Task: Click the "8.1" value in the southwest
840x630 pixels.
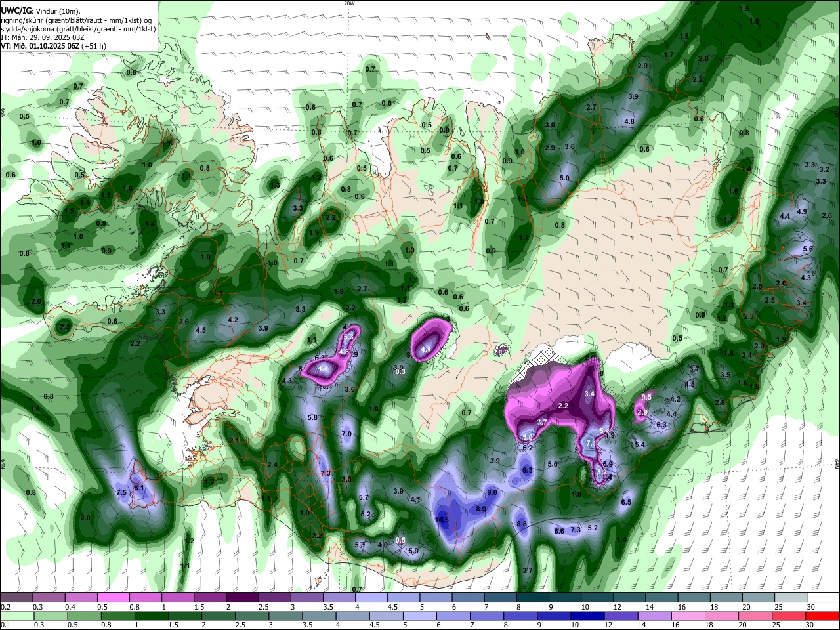Action: click(x=139, y=488)
